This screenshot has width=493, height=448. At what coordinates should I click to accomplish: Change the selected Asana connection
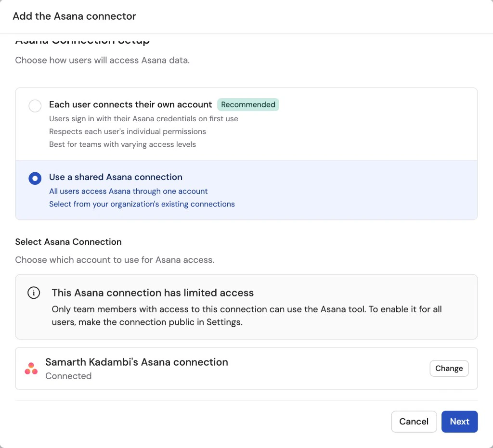pos(449,368)
